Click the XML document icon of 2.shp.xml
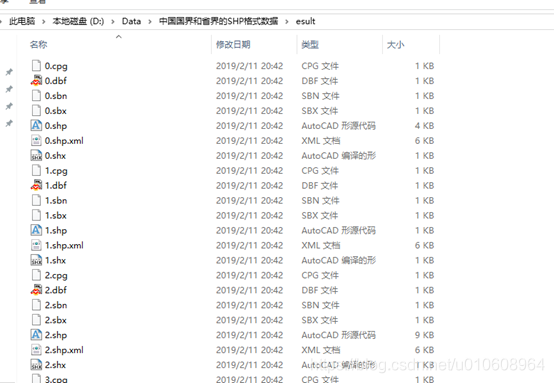The width and height of the screenshot is (554, 383). (36, 350)
